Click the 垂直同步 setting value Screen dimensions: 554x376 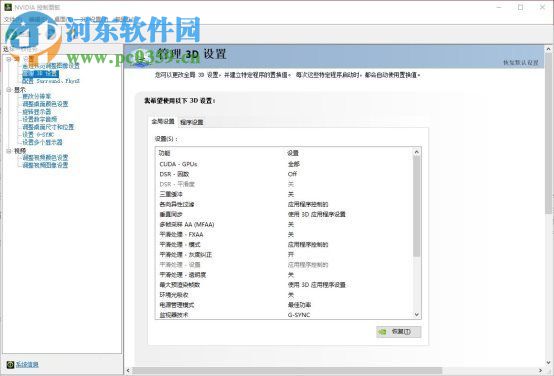317,214
